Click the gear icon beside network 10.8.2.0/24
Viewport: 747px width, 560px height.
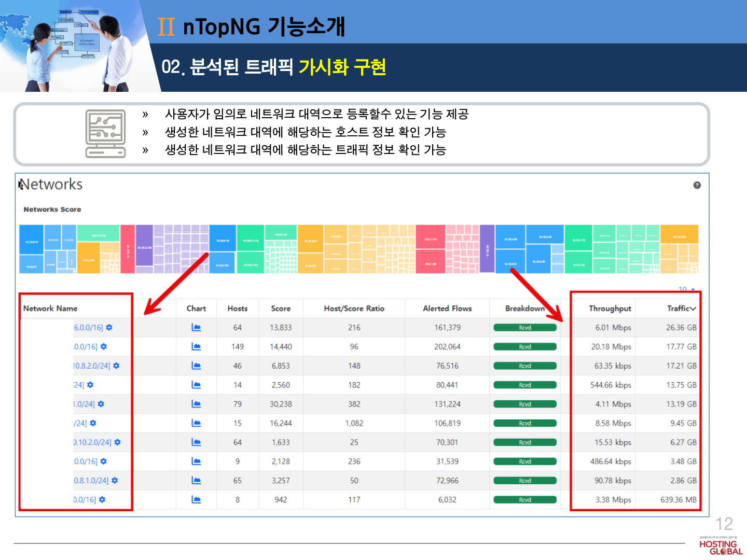pos(116,366)
